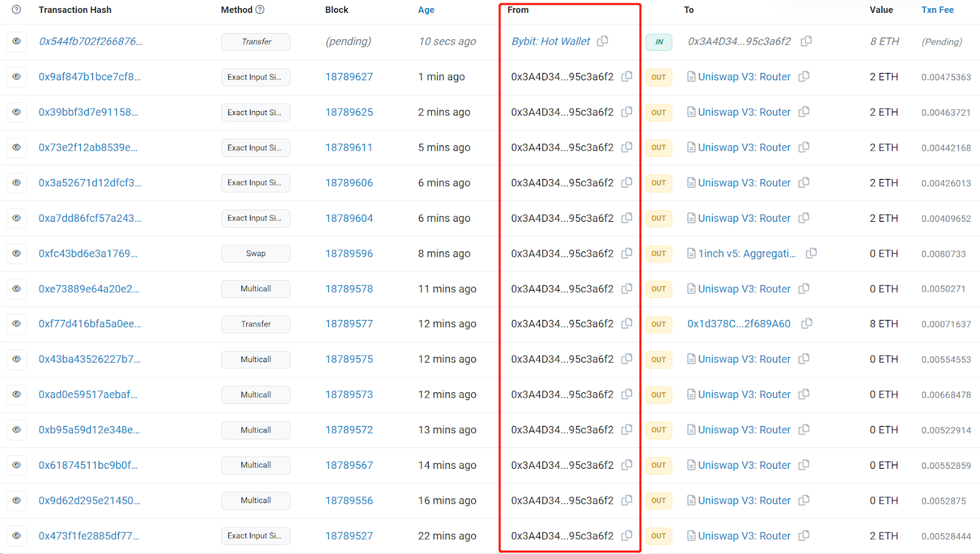Click the OUT badge on the 8 ETH transfer row
This screenshot has height=554, width=980.
658,324
